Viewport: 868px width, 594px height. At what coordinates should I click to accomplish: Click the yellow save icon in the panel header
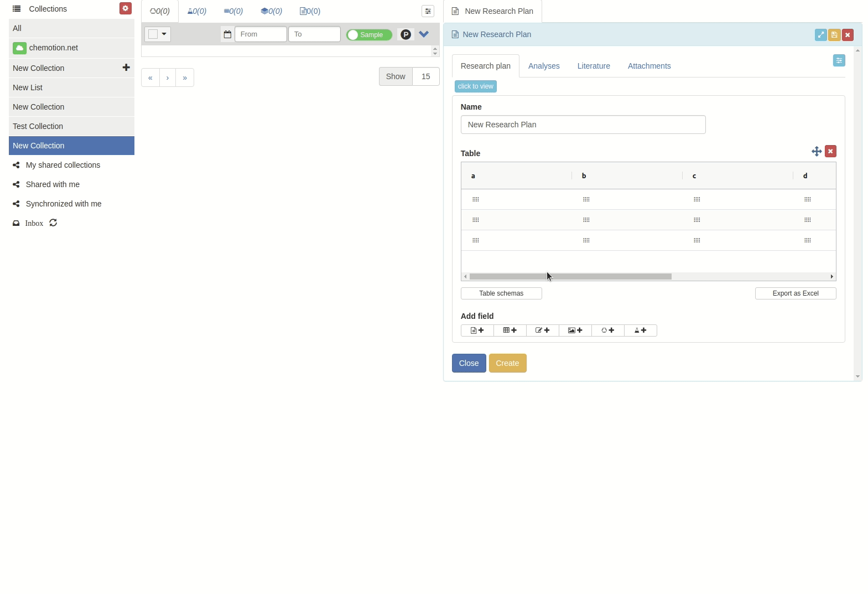834,35
